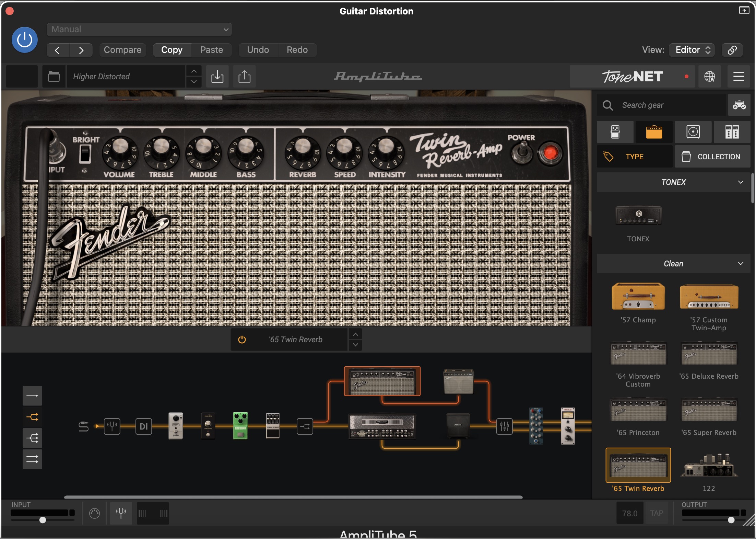This screenshot has width=756, height=539.
Task: Click the TAP tempo button
Action: (x=657, y=513)
